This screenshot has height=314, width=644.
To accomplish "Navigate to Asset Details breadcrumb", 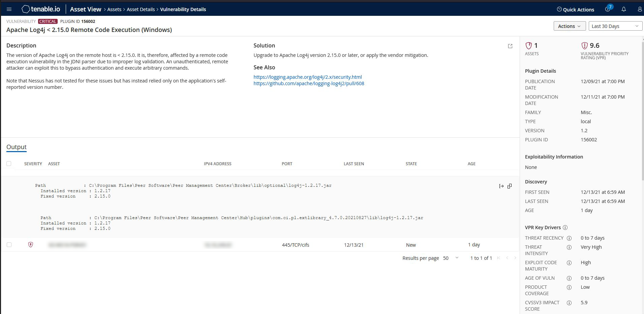I will [141, 9].
